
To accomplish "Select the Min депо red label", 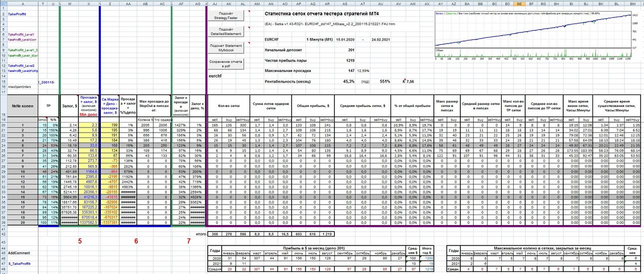I will point(88,114).
